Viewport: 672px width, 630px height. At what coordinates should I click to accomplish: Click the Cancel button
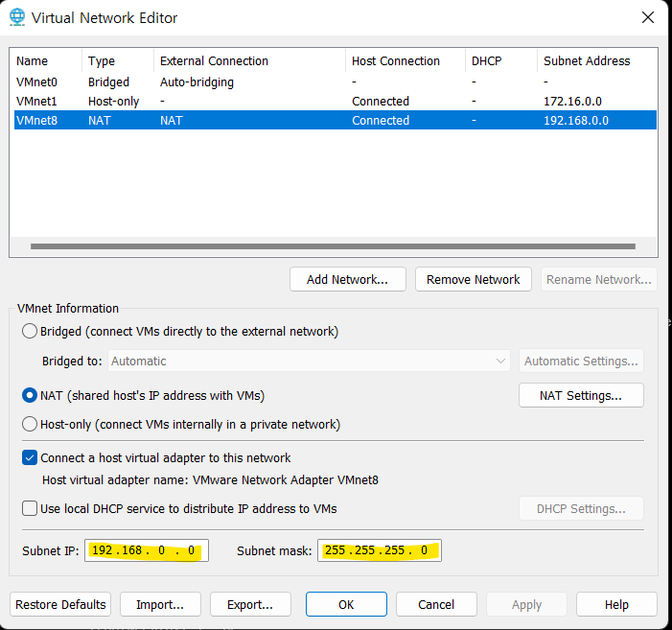(x=436, y=604)
